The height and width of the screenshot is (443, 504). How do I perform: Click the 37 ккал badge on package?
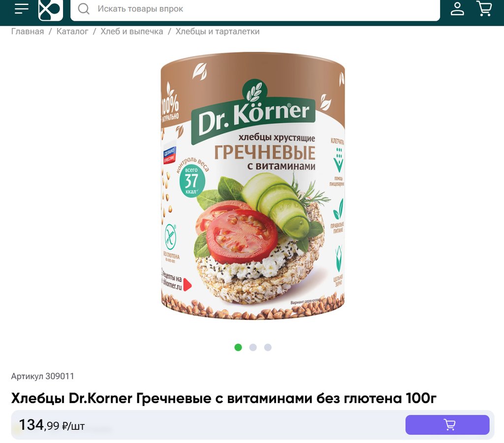(x=192, y=181)
